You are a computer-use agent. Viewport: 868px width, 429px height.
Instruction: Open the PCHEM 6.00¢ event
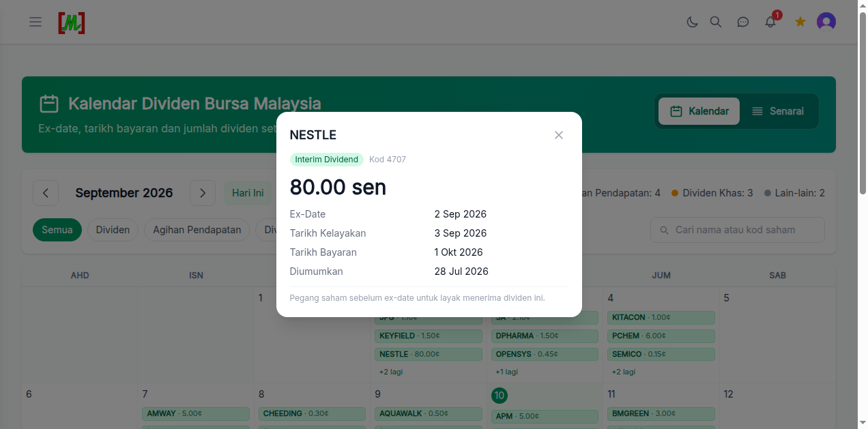pyautogui.click(x=661, y=336)
